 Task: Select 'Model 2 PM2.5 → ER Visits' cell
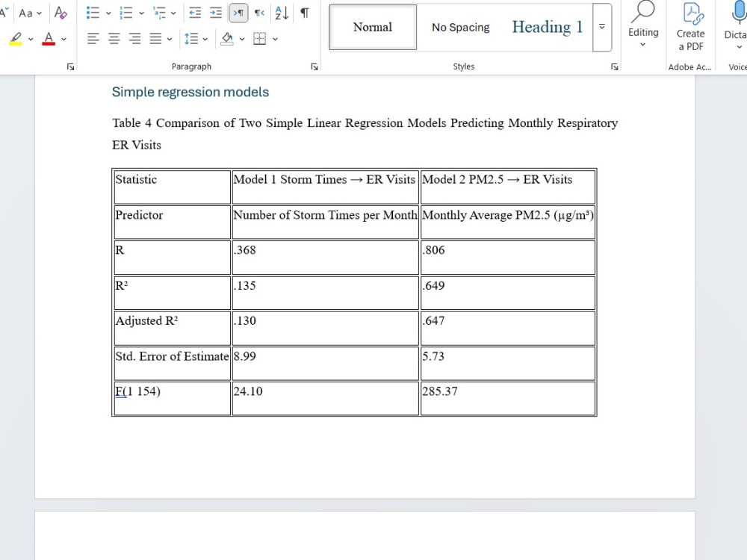[508, 187]
